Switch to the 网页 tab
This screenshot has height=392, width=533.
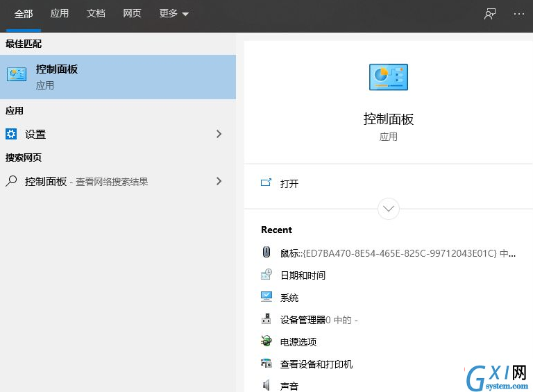[132, 14]
